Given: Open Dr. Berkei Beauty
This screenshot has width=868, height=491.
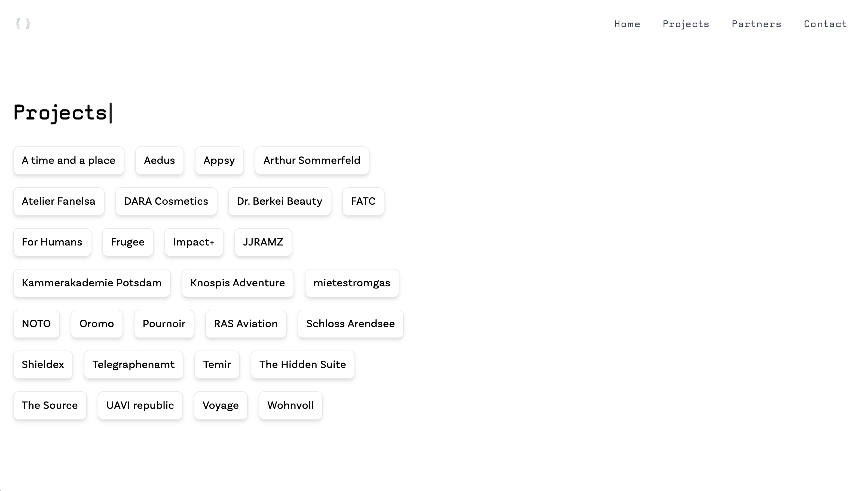Looking at the screenshot, I should 279,201.
